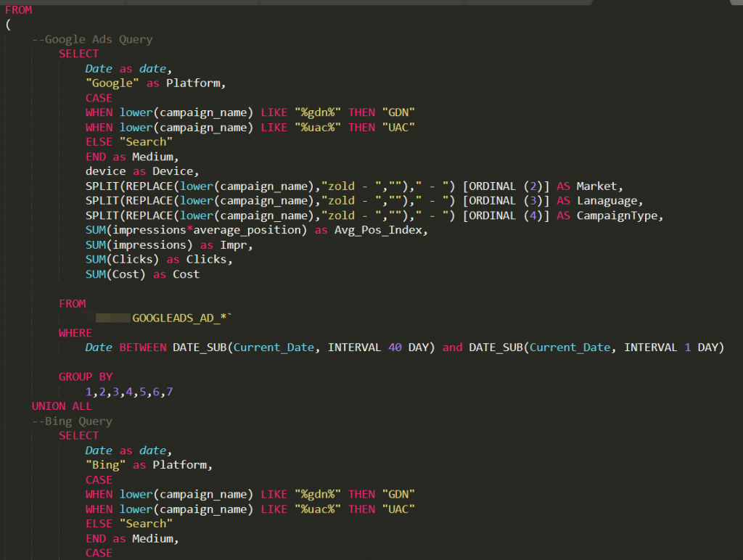
Task: Select the redacted block before GOOGLEADS_AD
Action: click(112, 318)
